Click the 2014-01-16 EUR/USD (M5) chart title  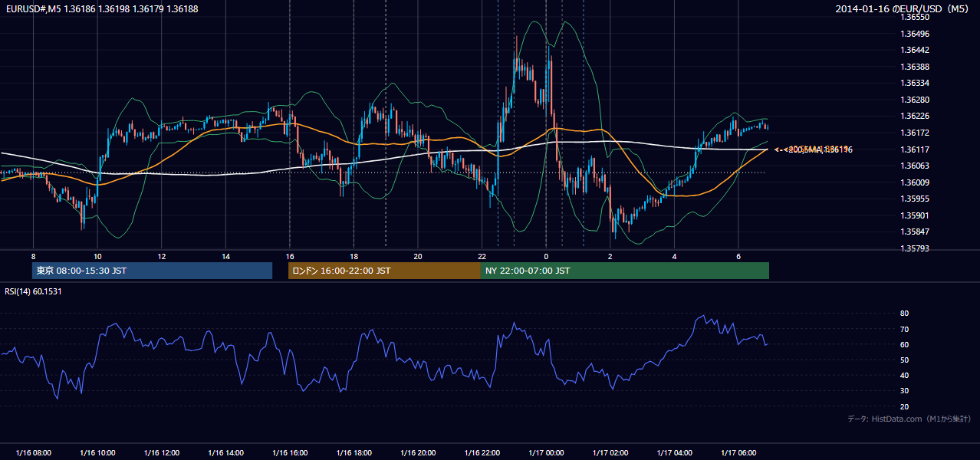point(903,8)
